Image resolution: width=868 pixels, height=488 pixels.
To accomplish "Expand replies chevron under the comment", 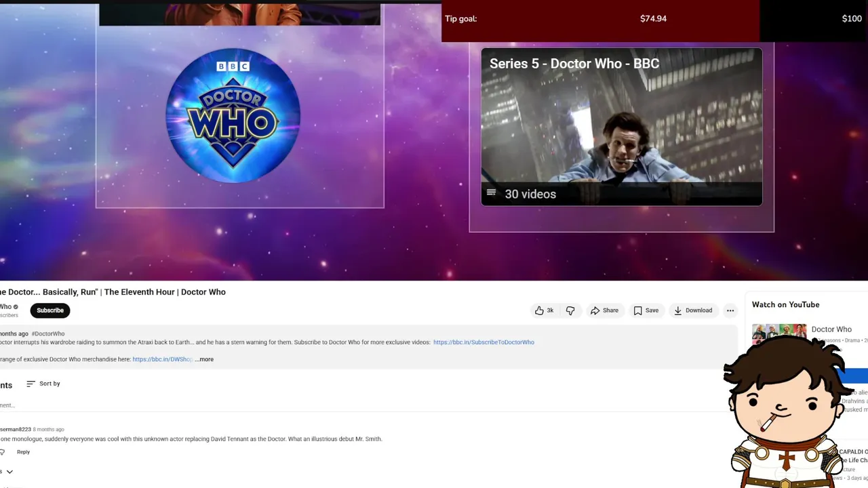I will coord(9,472).
